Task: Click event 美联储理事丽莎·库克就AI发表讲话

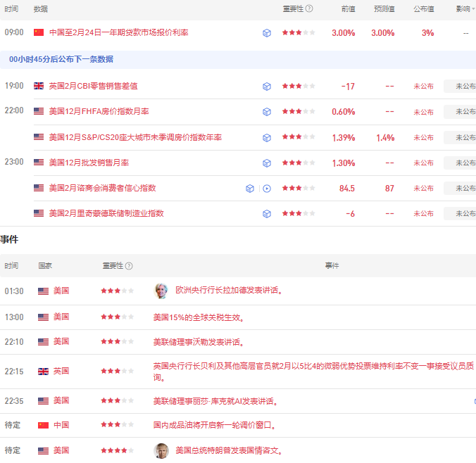Action: tap(215, 401)
